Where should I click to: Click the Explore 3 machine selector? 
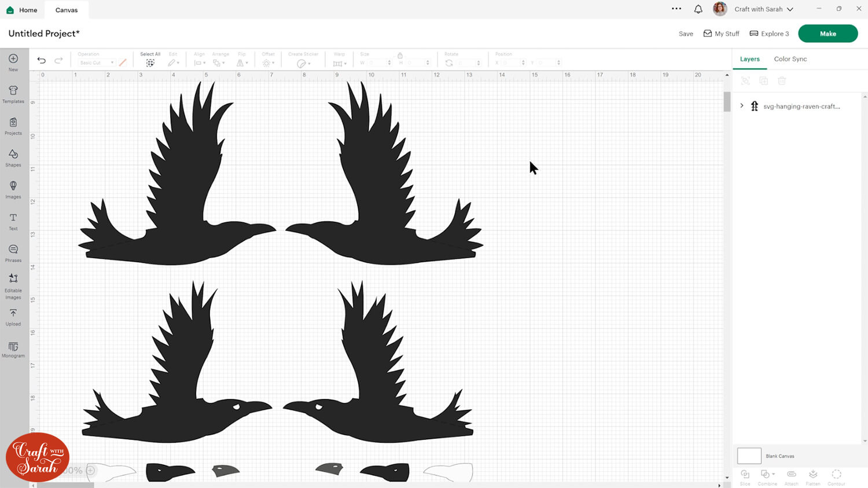[x=769, y=34]
